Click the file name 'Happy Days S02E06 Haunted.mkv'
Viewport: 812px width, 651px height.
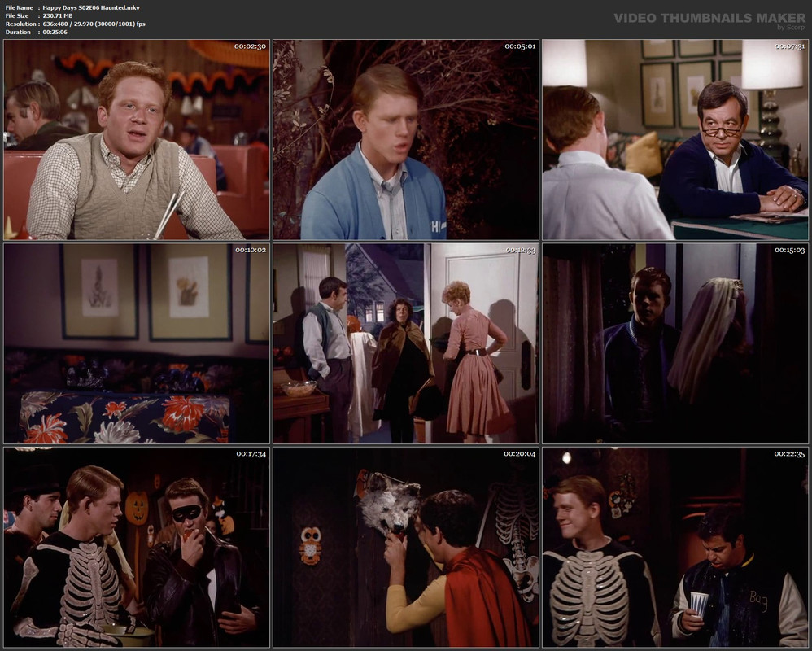point(91,8)
